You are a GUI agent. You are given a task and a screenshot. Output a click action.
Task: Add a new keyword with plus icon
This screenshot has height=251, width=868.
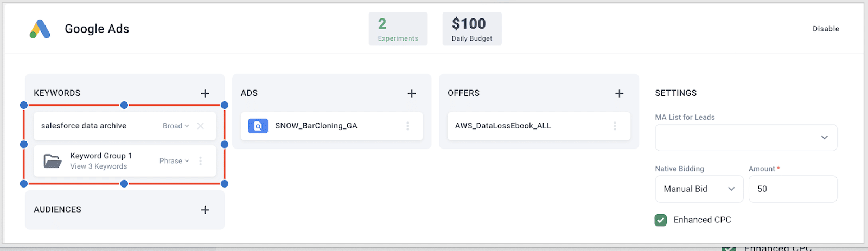pos(205,93)
